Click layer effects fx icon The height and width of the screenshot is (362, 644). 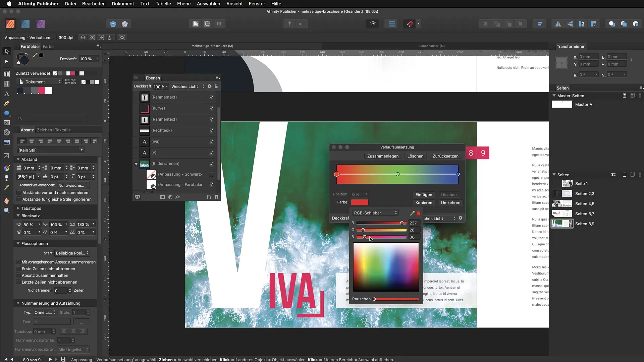point(178,197)
